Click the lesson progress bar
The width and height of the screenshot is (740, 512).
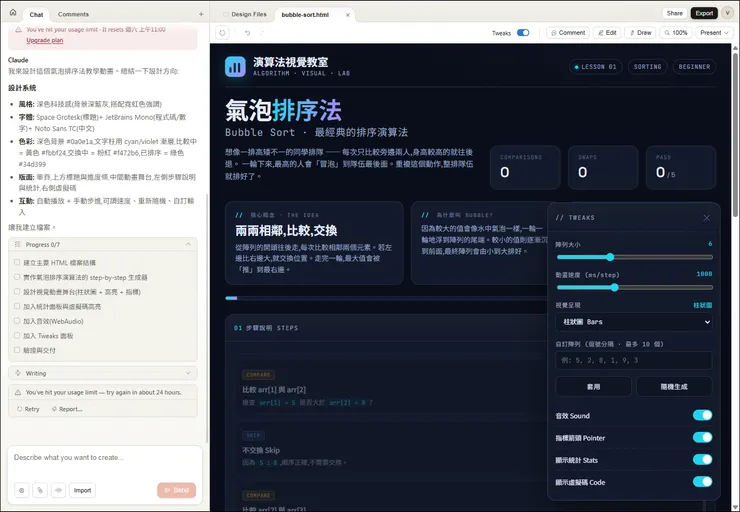pyautogui.click(x=386, y=298)
